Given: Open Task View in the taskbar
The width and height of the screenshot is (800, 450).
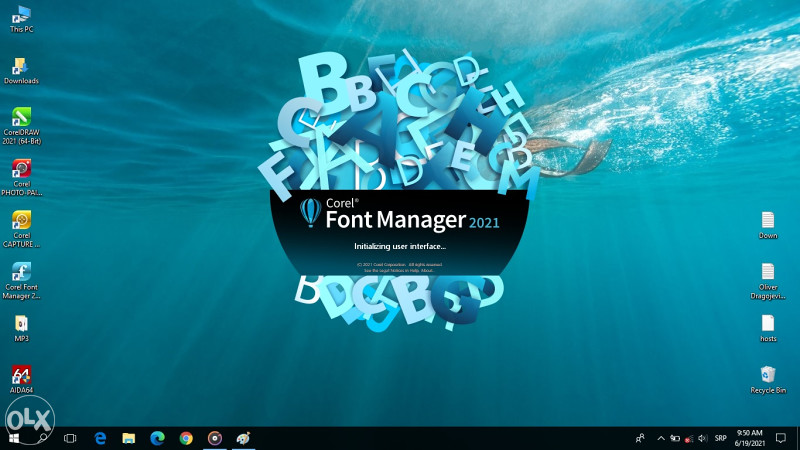Looking at the screenshot, I should pyautogui.click(x=70, y=438).
